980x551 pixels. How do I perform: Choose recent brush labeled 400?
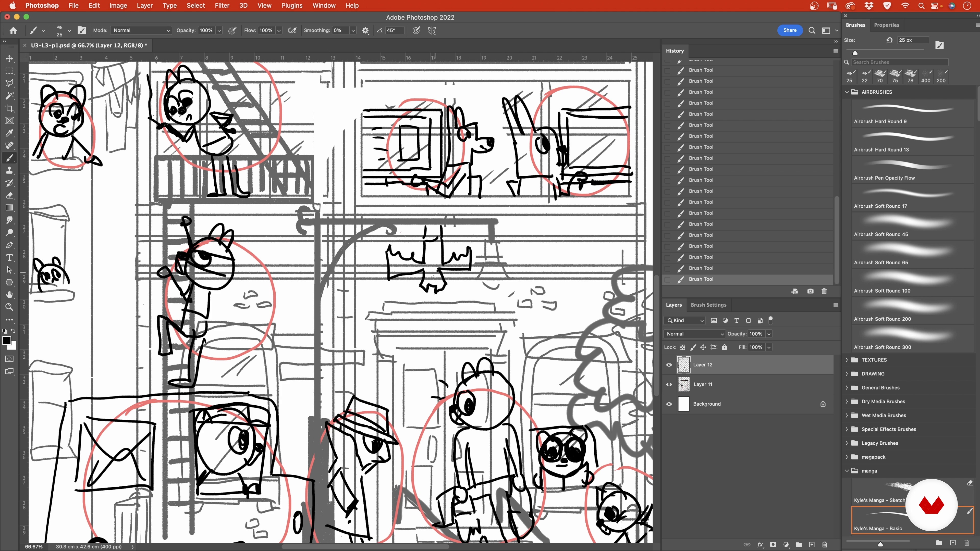click(926, 76)
